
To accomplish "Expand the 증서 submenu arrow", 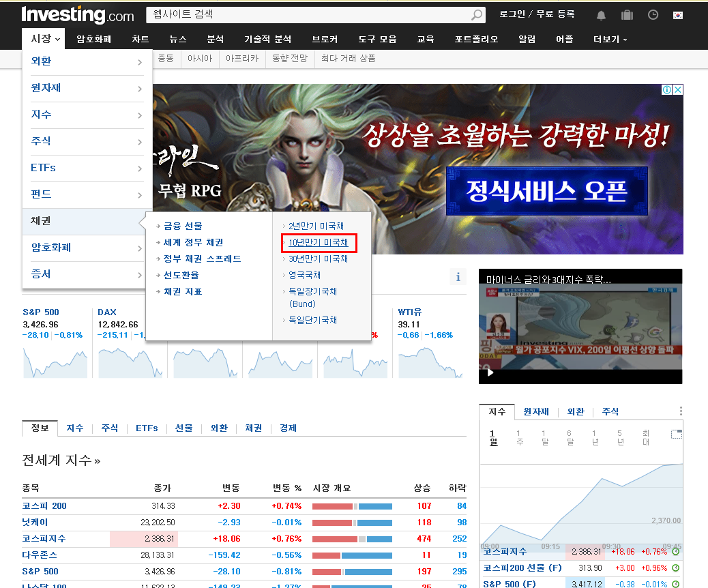I will [x=140, y=275].
